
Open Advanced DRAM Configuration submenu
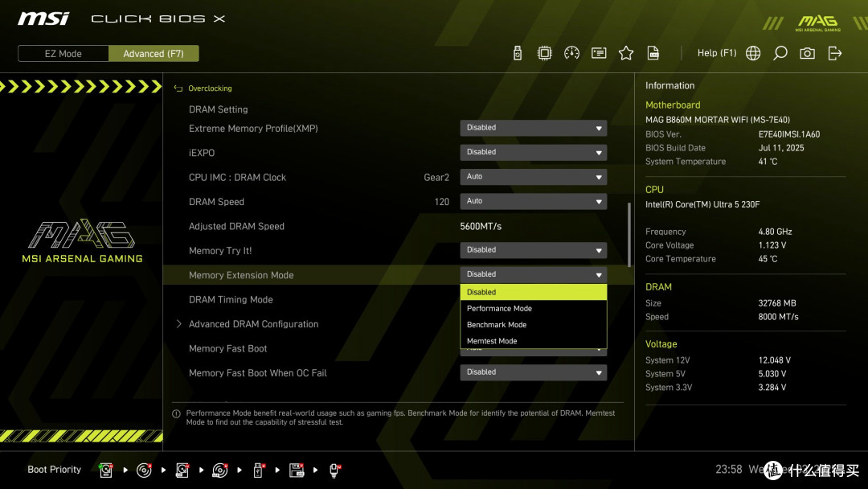253,324
